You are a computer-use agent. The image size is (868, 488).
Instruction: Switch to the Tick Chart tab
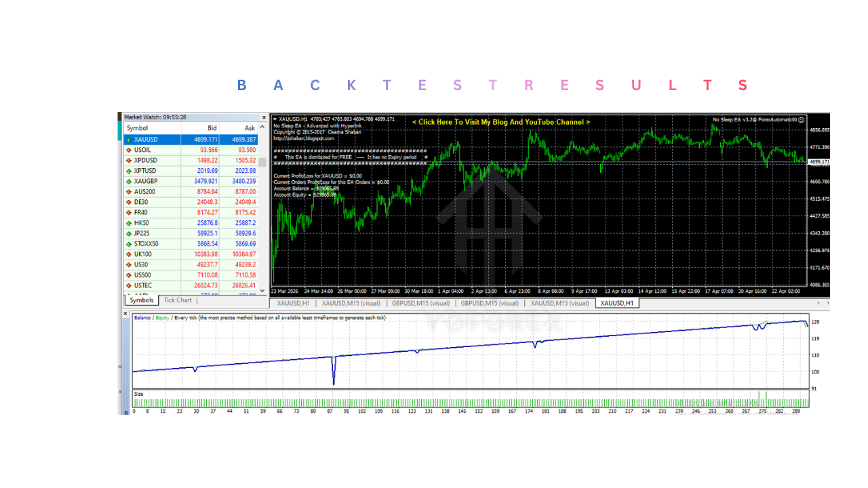[x=178, y=300]
